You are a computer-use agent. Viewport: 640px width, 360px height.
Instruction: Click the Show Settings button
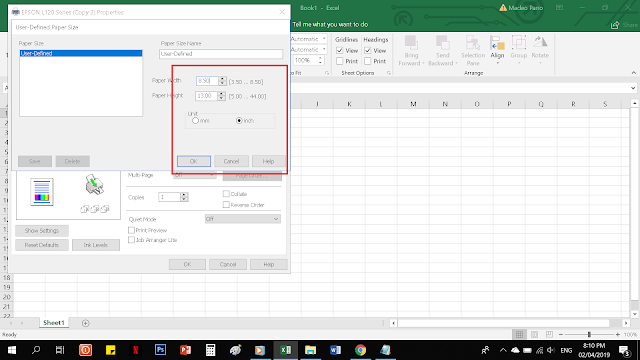pos(42,231)
